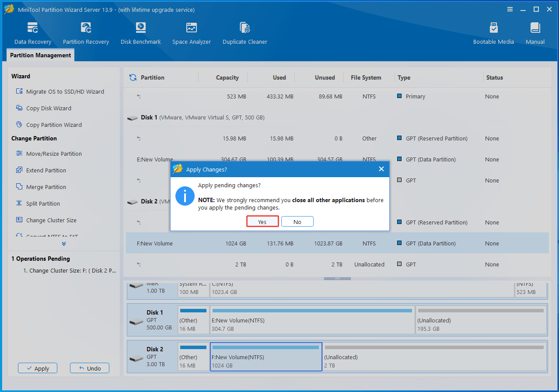Start the Copy Disk Wizard

point(43,108)
